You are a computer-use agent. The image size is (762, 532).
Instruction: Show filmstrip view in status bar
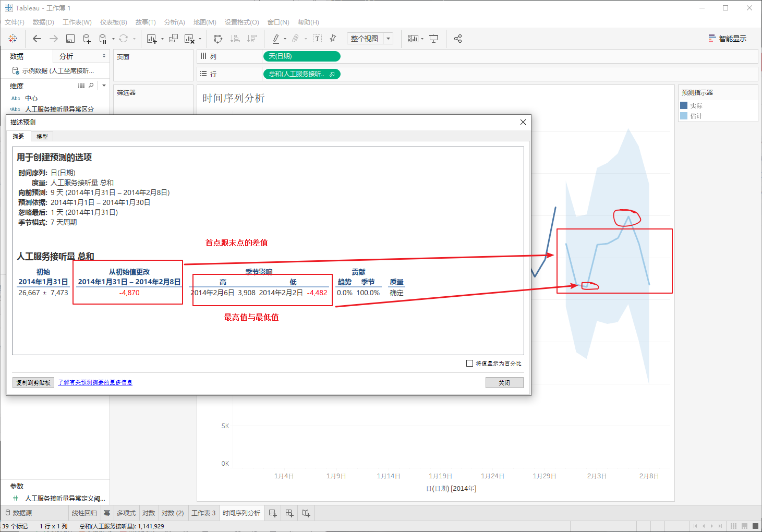coord(744,526)
